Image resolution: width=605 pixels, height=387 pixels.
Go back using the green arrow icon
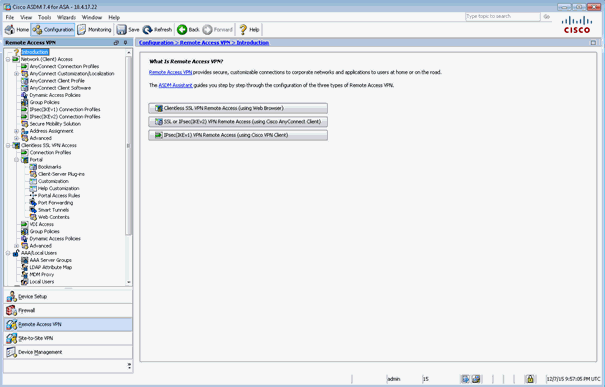(182, 30)
